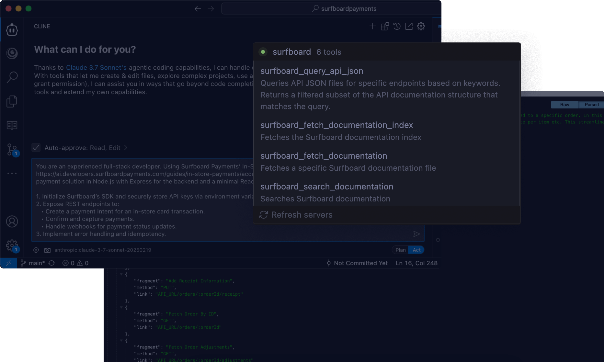Image resolution: width=604 pixels, height=364 pixels.
Task: Open the Cline robot sidebar icon
Action: pos(12,30)
